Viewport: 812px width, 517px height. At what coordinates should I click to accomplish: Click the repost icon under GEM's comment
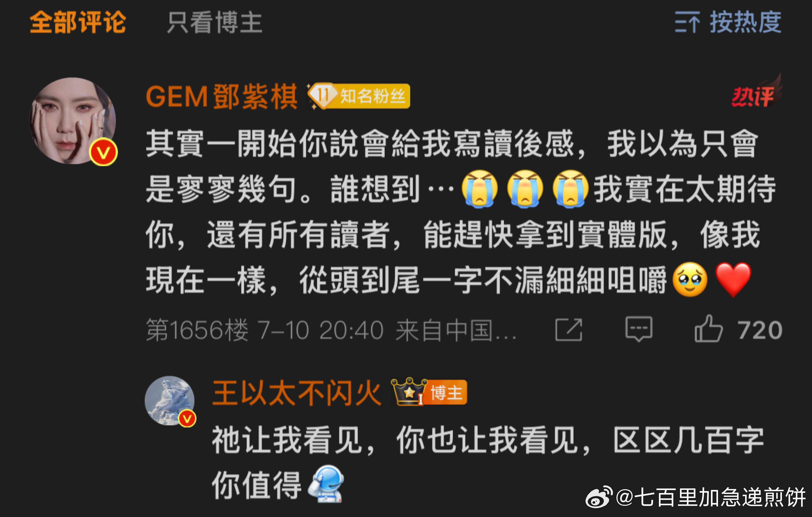pyautogui.click(x=568, y=330)
